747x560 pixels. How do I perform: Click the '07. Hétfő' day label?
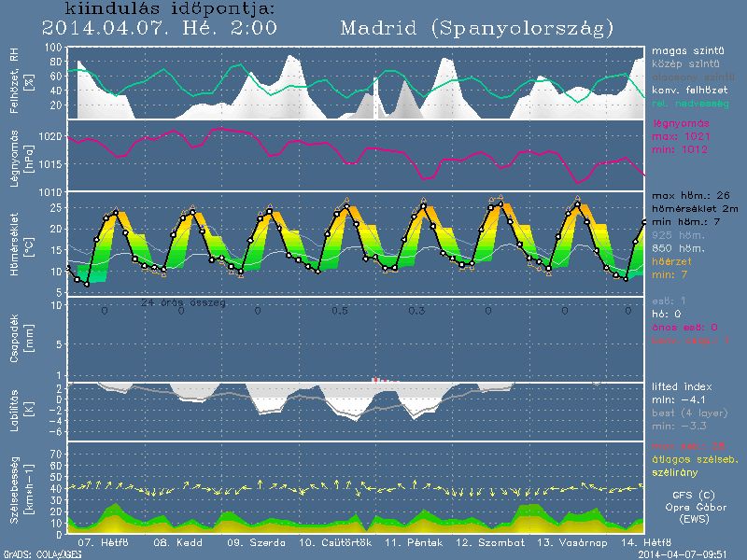point(103,542)
